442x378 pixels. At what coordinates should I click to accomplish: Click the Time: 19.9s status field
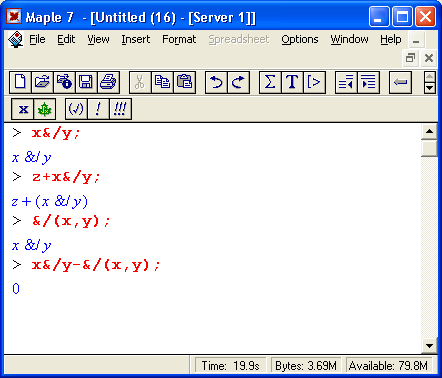pyautogui.click(x=230, y=366)
